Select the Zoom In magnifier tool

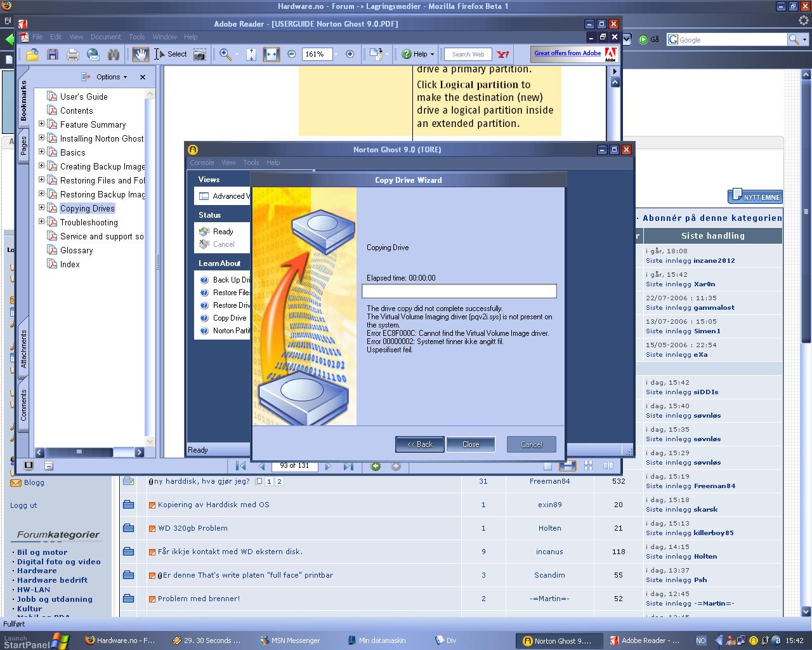226,55
